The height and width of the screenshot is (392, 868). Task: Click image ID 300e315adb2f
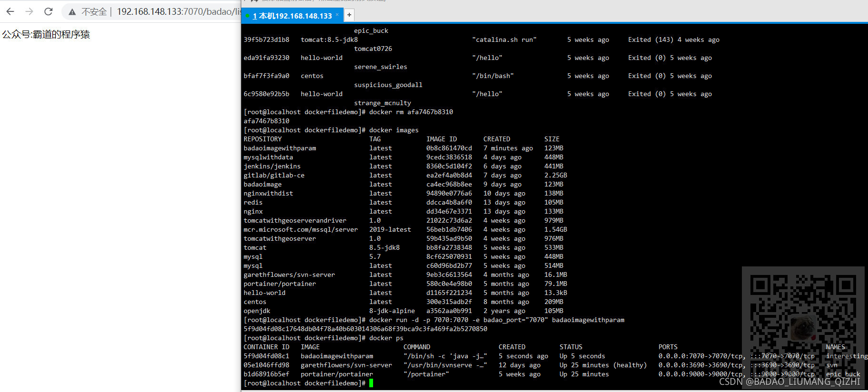click(x=449, y=302)
